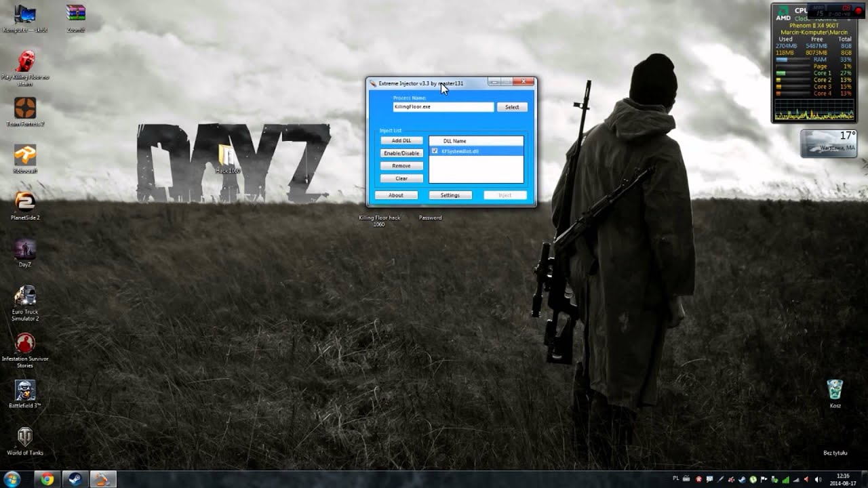Open the speaker volume control
Viewport: 868px width, 488px height.
tap(818, 479)
